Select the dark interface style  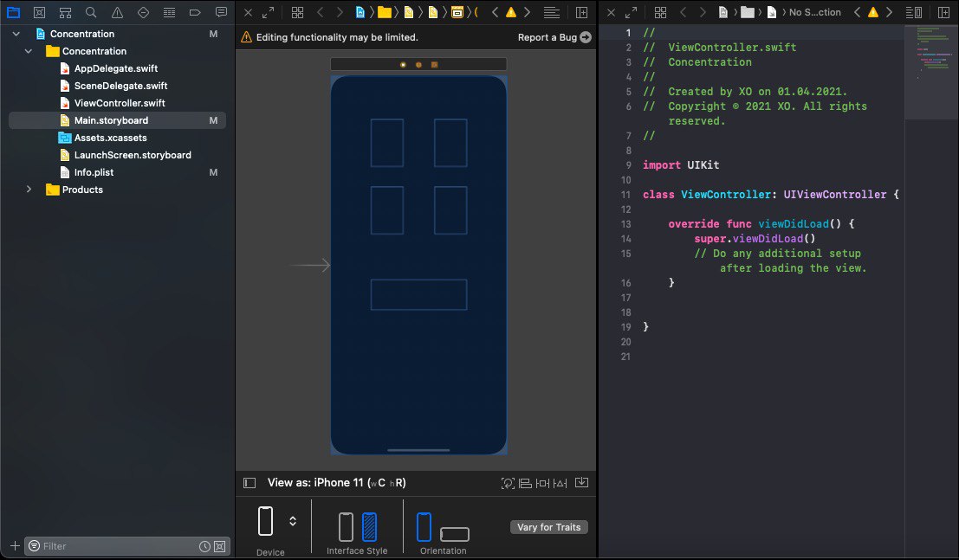pyautogui.click(x=370, y=526)
